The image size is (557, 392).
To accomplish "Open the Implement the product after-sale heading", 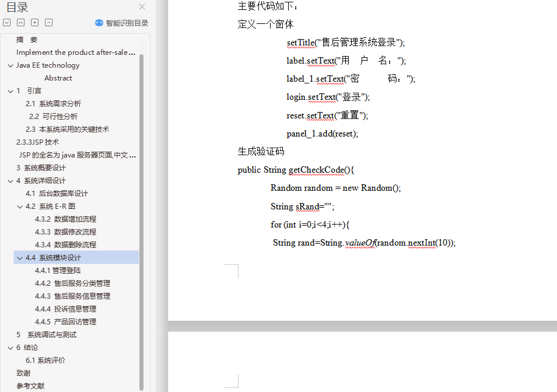I will click(76, 52).
